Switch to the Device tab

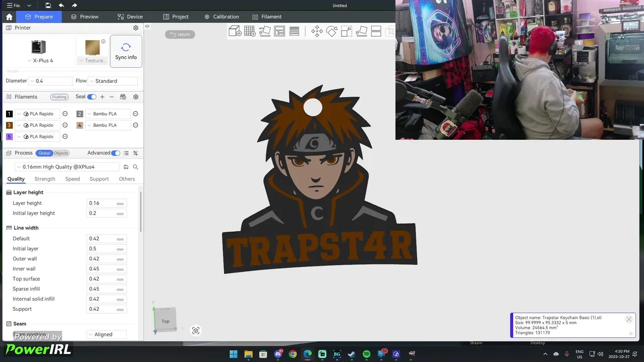coord(130,17)
